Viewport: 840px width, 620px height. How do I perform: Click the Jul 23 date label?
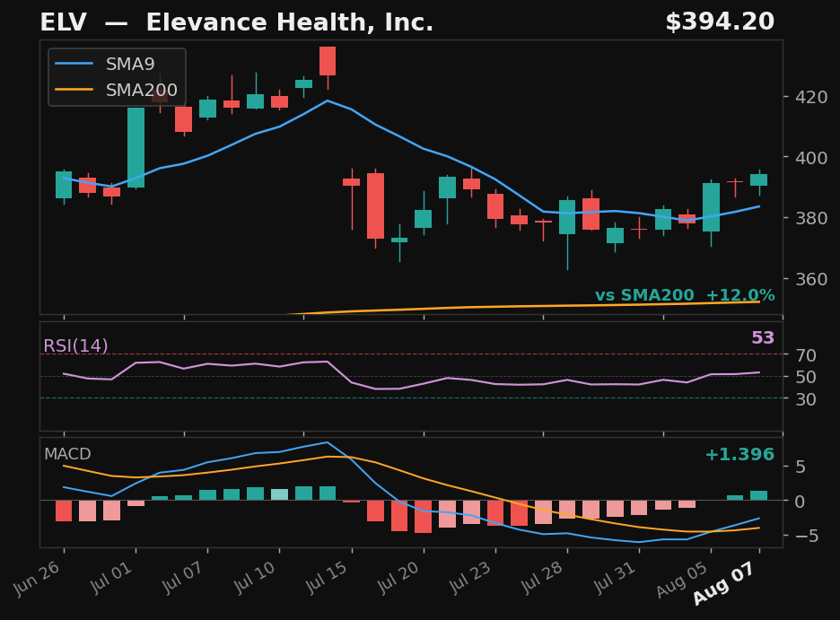[470, 577]
